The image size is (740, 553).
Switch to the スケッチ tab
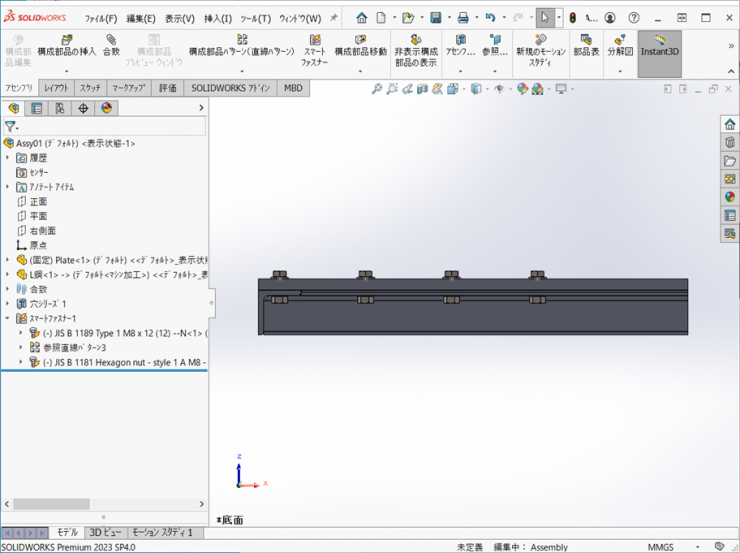point(90,88)
